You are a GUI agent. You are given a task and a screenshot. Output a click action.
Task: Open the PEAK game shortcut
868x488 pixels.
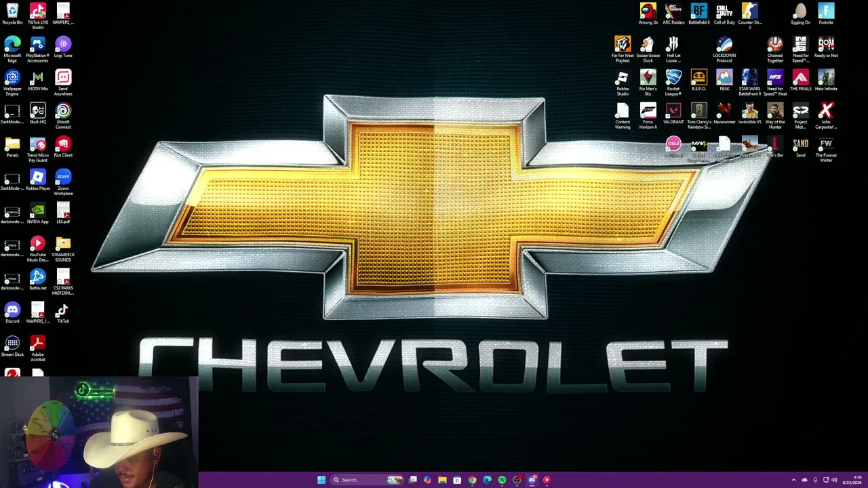(x=724, y=80)
